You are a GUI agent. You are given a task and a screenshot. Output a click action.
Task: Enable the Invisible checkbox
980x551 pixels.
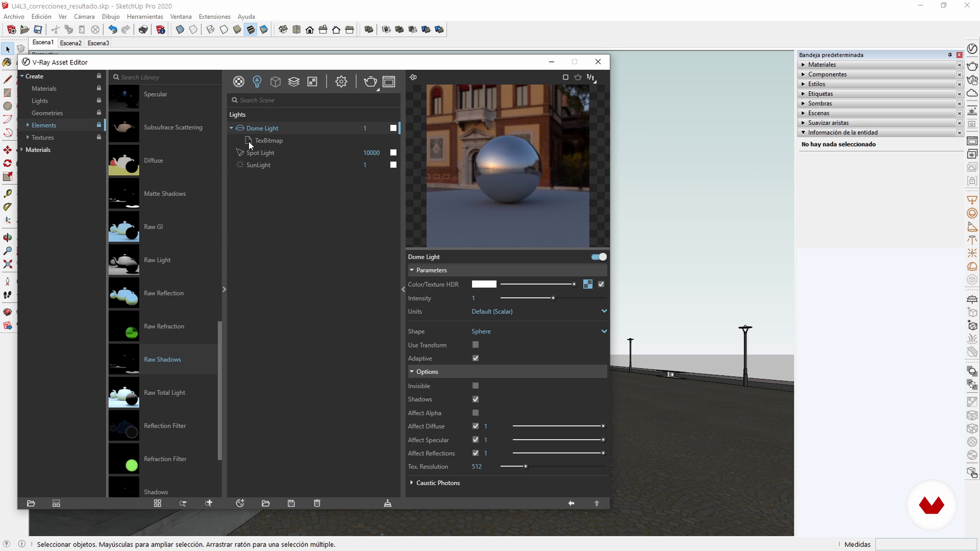[x=475, y=386]
